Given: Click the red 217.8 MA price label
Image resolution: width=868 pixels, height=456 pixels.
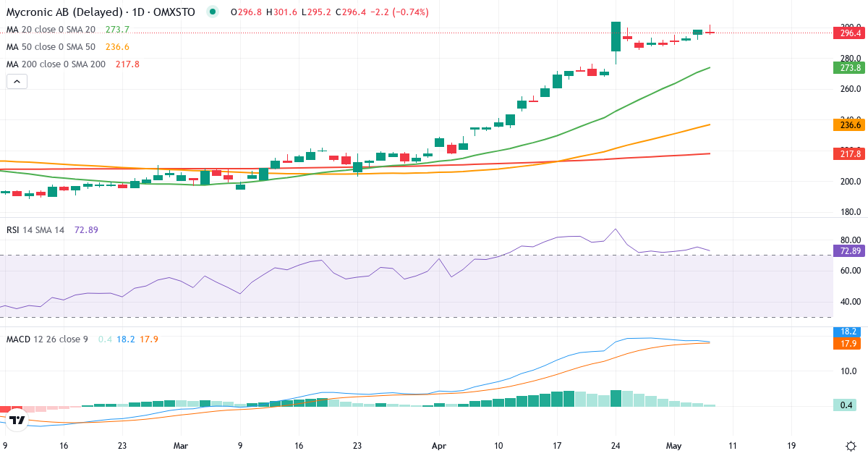Looking at the screenshot, I should [849, 153].
